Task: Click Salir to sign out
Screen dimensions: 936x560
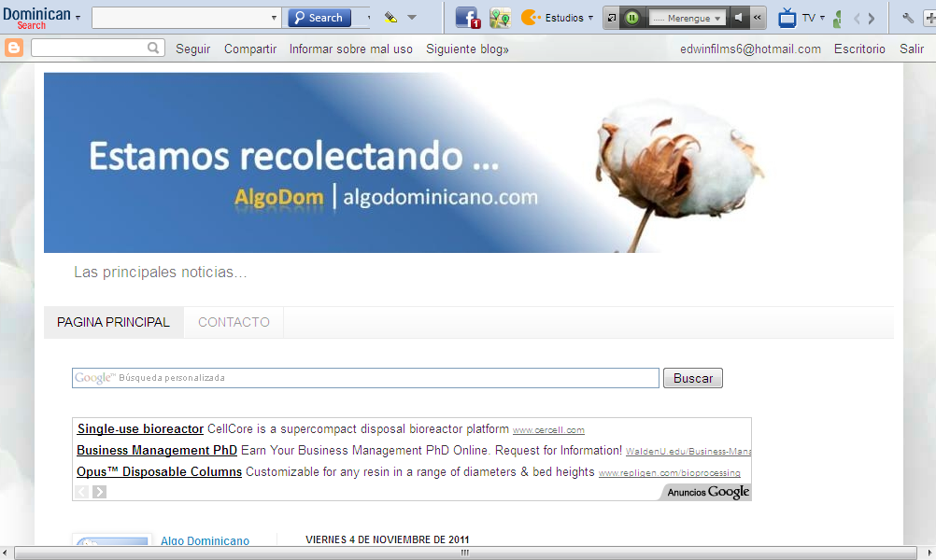Action: [912, 49]
